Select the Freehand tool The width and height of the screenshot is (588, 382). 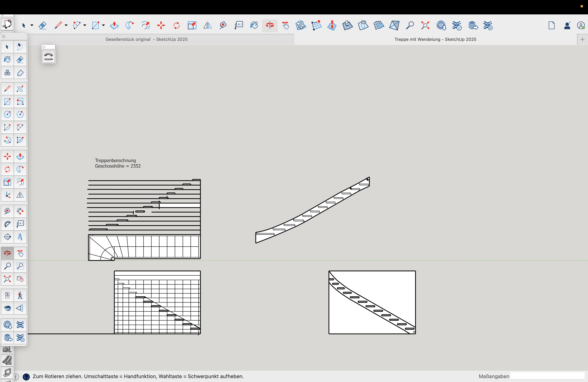point(20,89)
